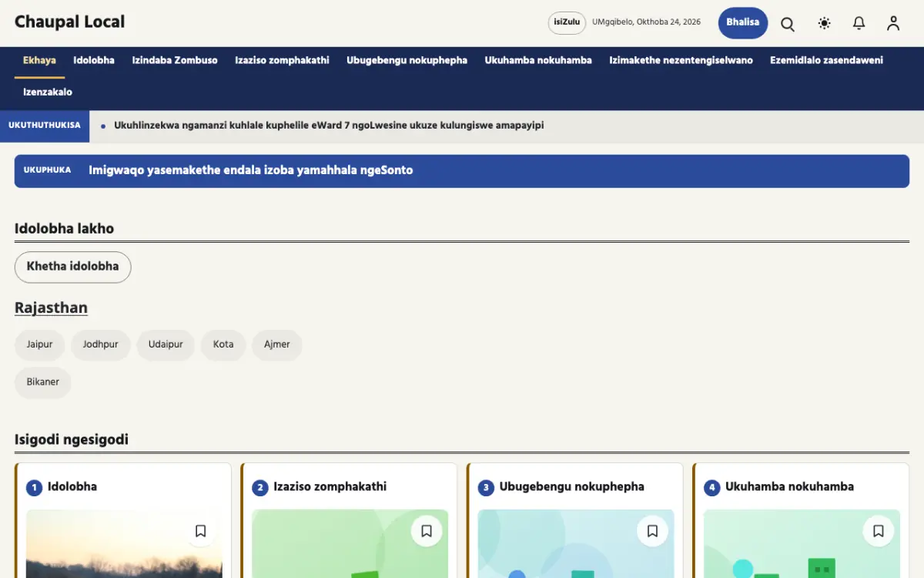Select the Izenzakalo navigation item
This screenshot has width=924, height=578.
pos(48,92)
